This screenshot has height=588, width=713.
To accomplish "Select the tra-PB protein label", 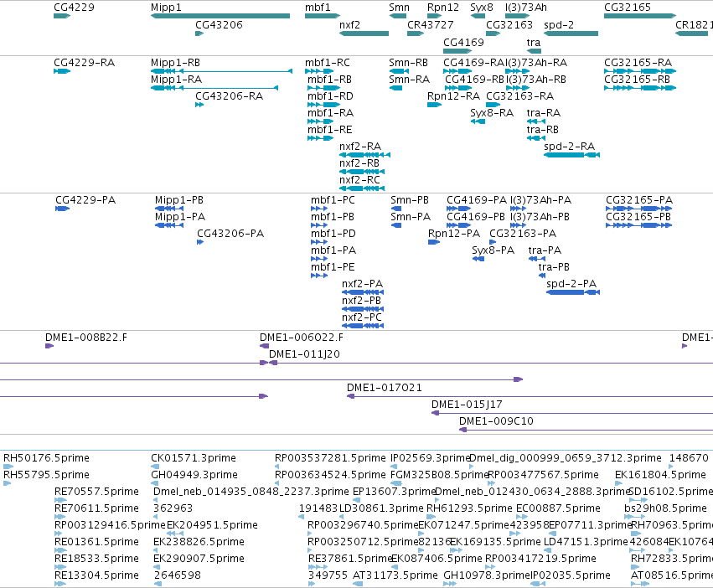I will (x=554, y=267).
